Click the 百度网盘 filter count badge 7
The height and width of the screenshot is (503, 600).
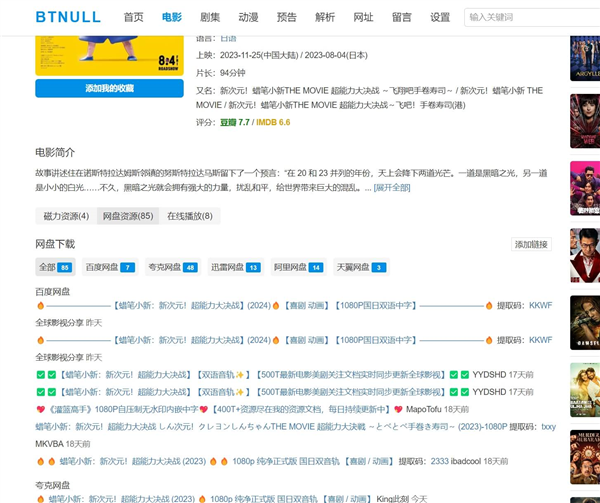(x=127, y=268)
